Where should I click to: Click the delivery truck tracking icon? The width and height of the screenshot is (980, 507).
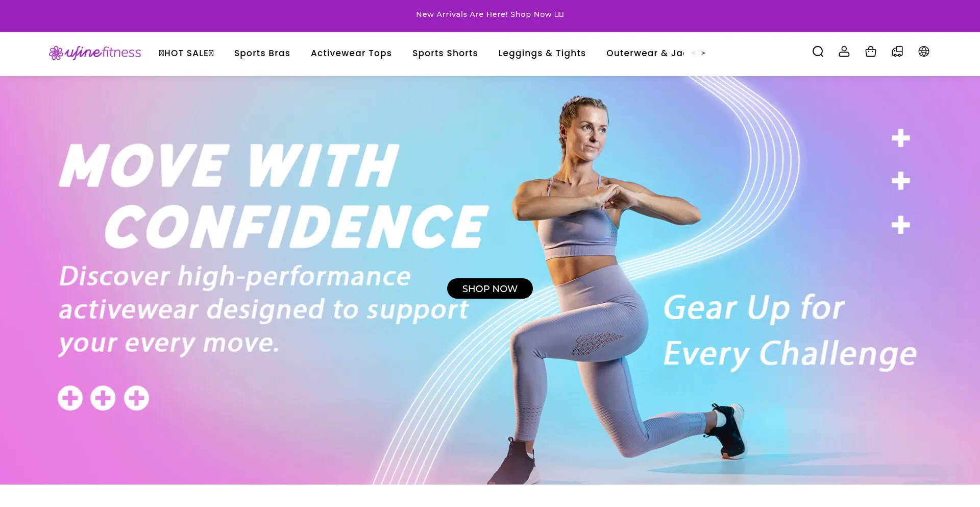tap(897, 52)
